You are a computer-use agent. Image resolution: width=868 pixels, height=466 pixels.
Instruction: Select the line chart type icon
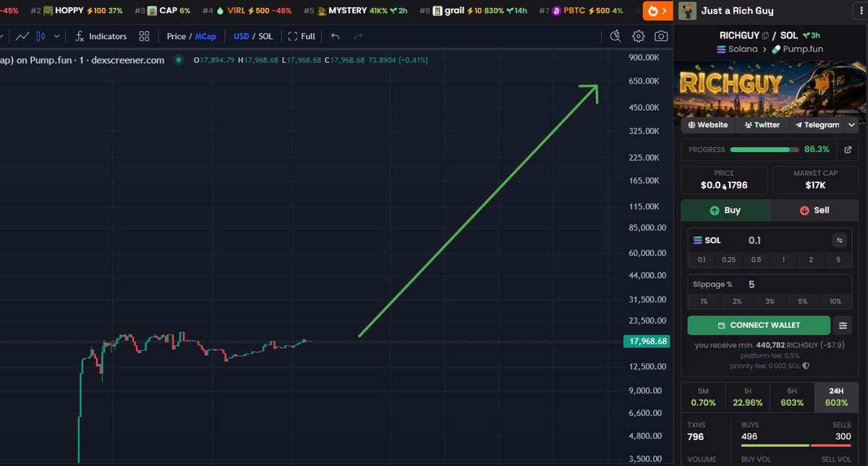22,36
